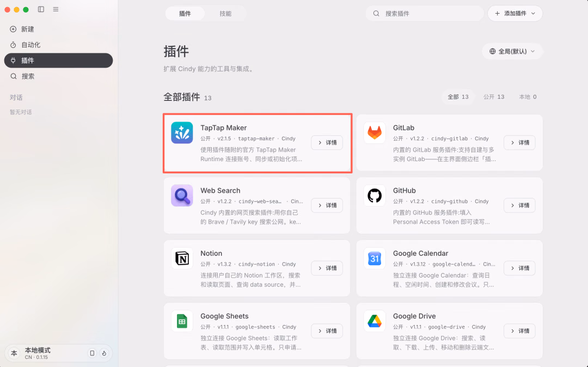The image size is (588, 367).
Task: Click the 本地模式 status label
Action: [x=38, y=350]
